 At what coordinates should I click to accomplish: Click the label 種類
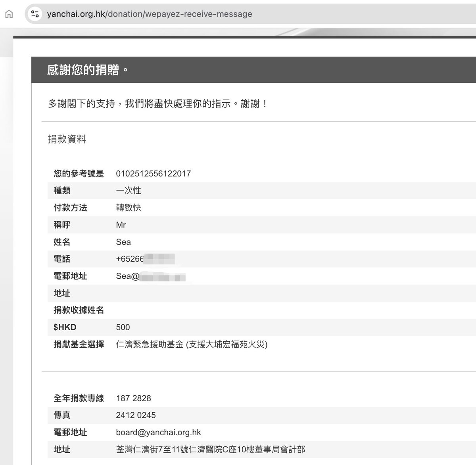[x=62, y=191]
